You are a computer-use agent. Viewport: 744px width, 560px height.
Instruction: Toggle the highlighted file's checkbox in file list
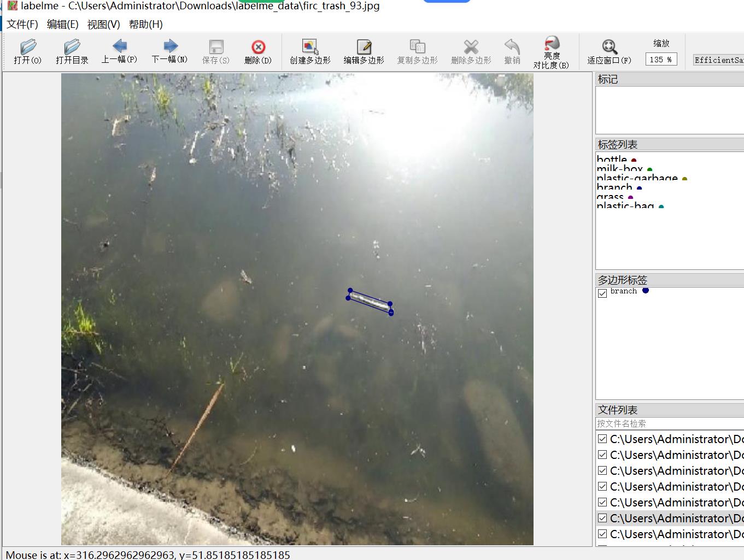[602, 518]
